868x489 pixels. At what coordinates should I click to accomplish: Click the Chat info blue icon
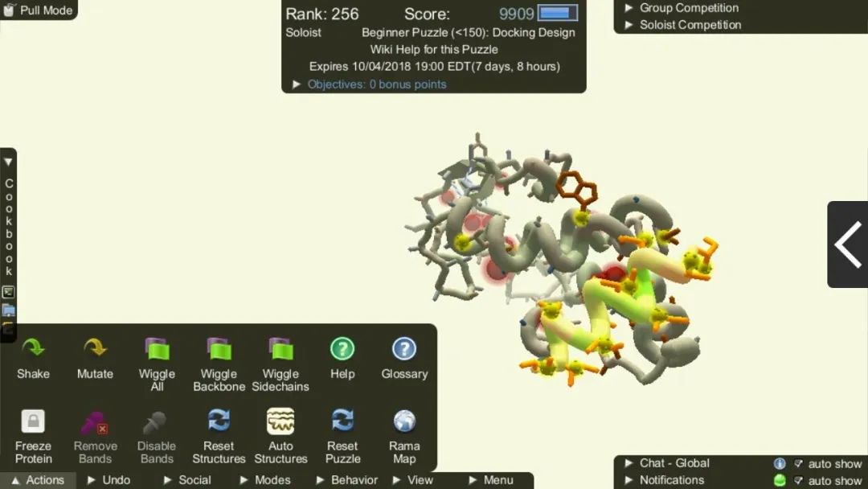(780, 463)
